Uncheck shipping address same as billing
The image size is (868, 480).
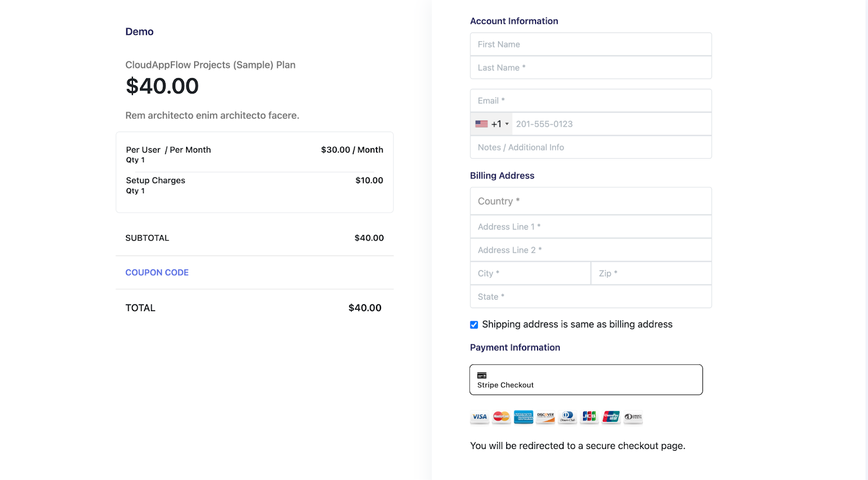click(x=474, y=325)
